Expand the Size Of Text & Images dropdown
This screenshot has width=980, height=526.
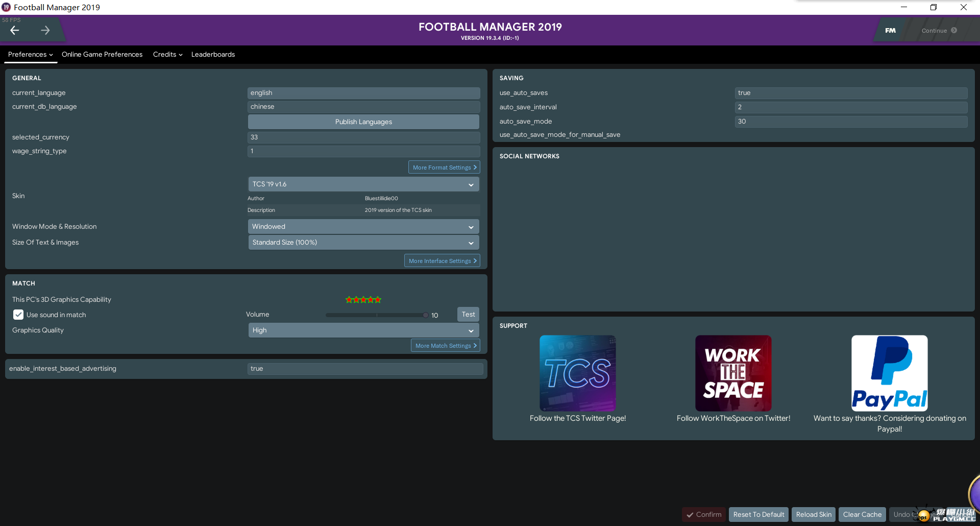coord(363,243)
